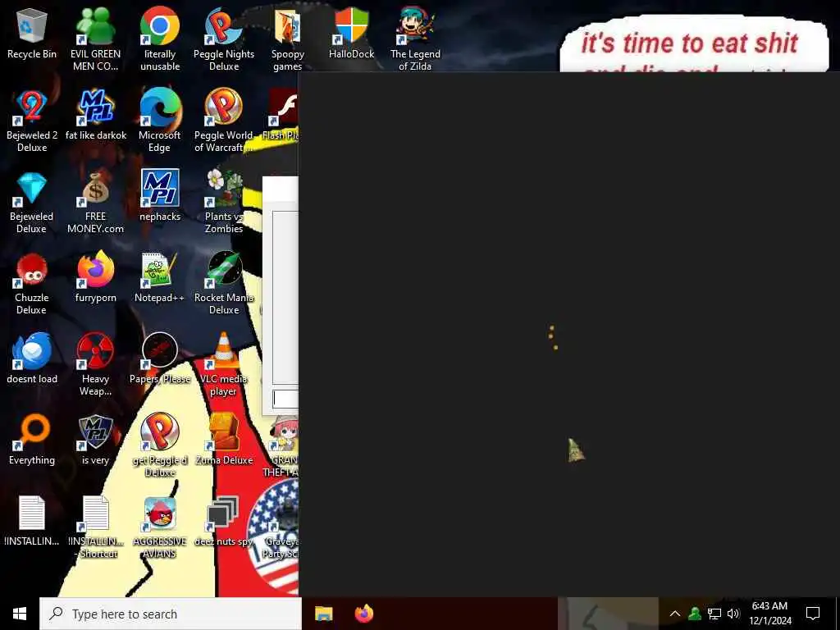Open Graveyard Party shortcut
Screen dimensions: 840x630
pyautogui.click(x=282, y=527)
